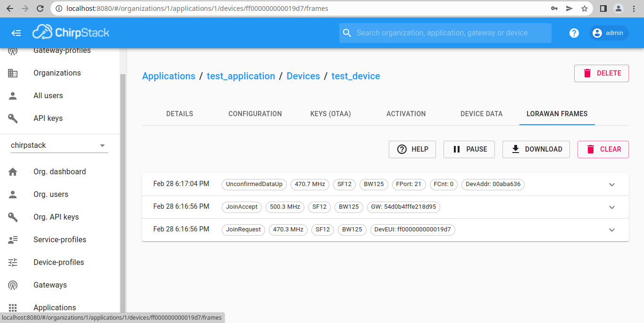Open the help question-mark icon in top bar
This screenshot has height=323, width=644.
[574, 33]
